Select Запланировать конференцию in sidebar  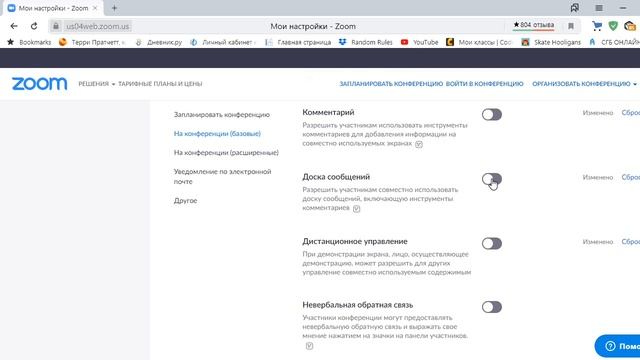(x=222, y=115)
